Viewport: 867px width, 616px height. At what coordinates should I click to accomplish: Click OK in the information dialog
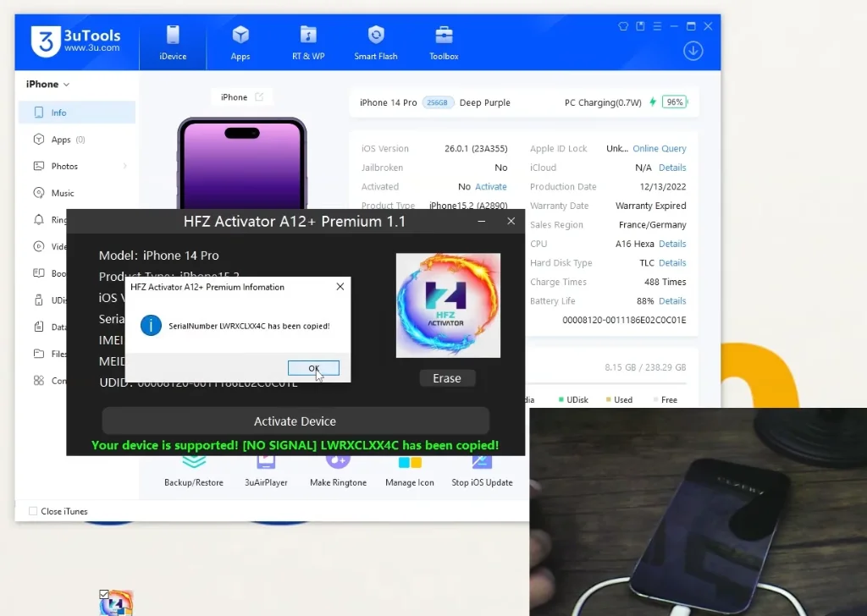[x=313, y=368]
